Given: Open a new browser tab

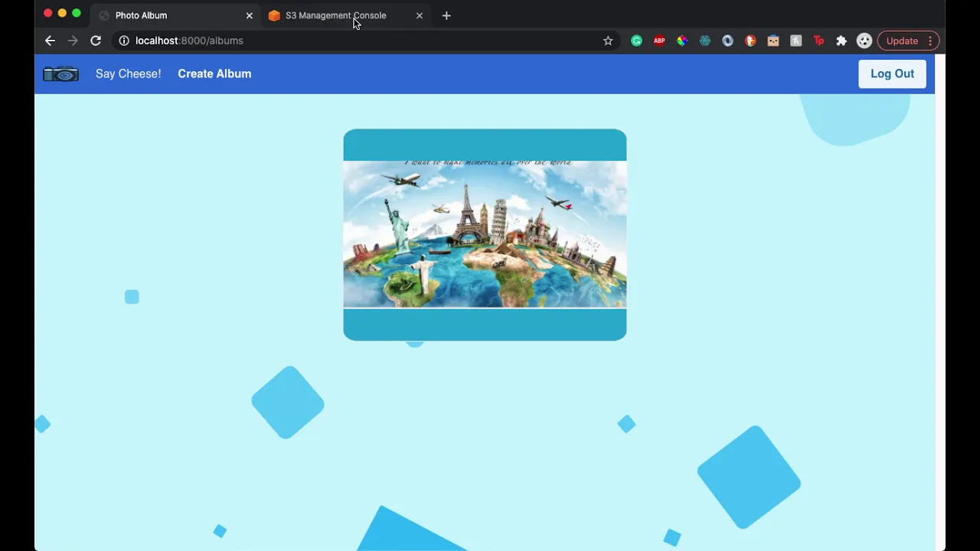Looking at the screenshot, I should 446,15.
